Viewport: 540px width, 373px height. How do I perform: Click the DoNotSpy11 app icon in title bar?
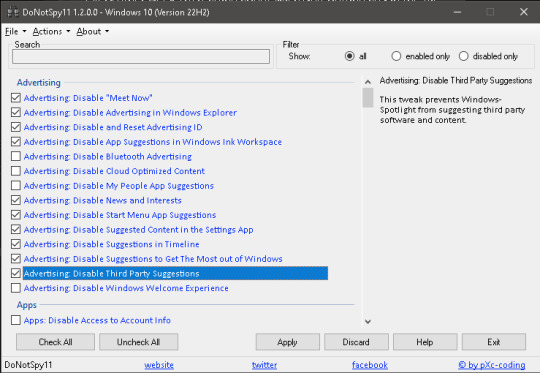pyautogui.click(x=13, y=12)
